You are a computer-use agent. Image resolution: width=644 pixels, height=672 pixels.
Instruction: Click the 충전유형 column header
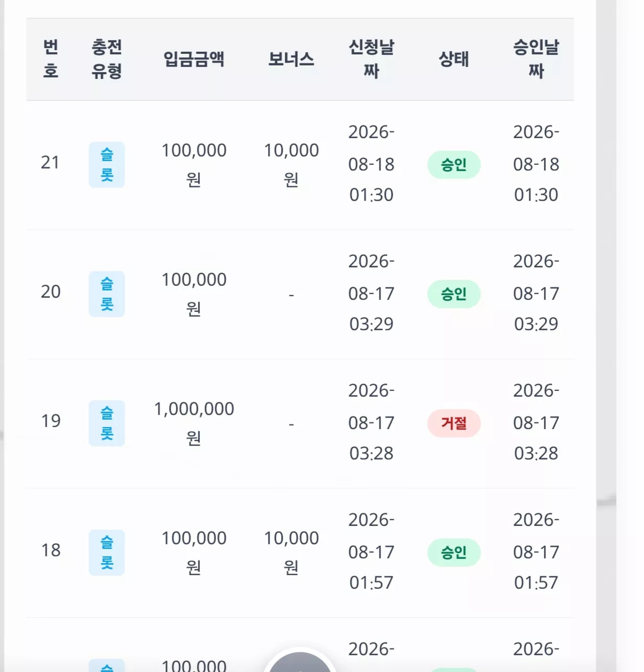[x=107, y=59]
